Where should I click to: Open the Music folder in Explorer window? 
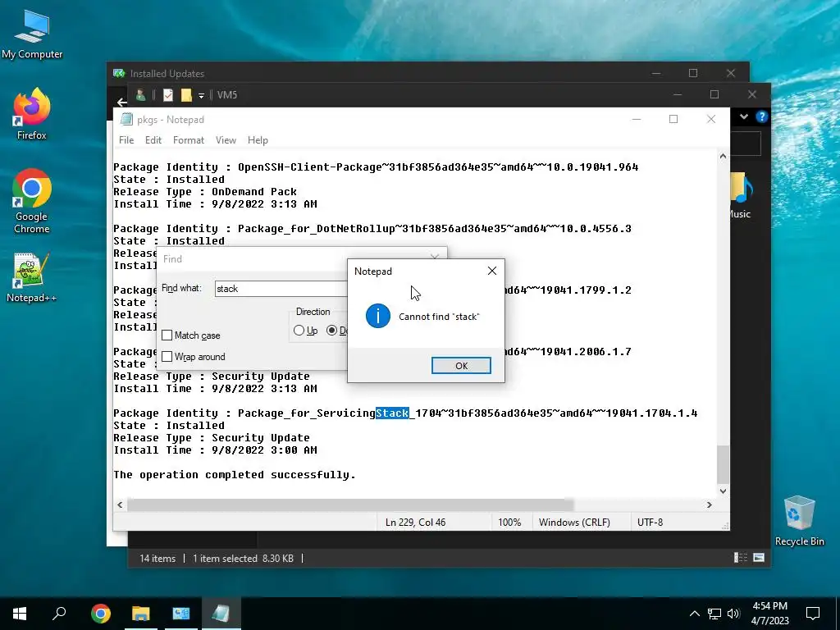click(x=741, y=195)
